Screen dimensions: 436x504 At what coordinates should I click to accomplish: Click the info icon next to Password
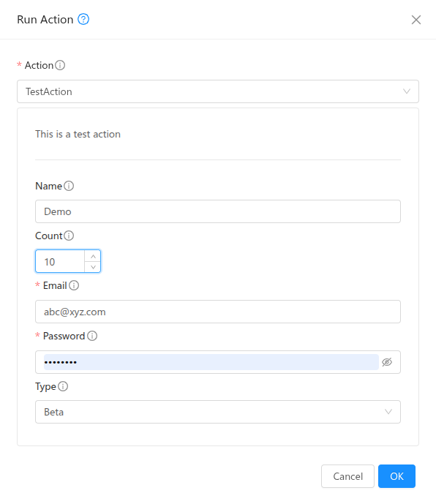click(92, 336)
